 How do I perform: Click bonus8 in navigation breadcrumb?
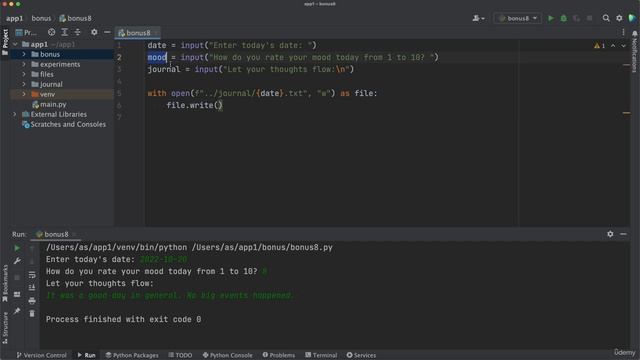pyautogui.click(x=76, y=18)
